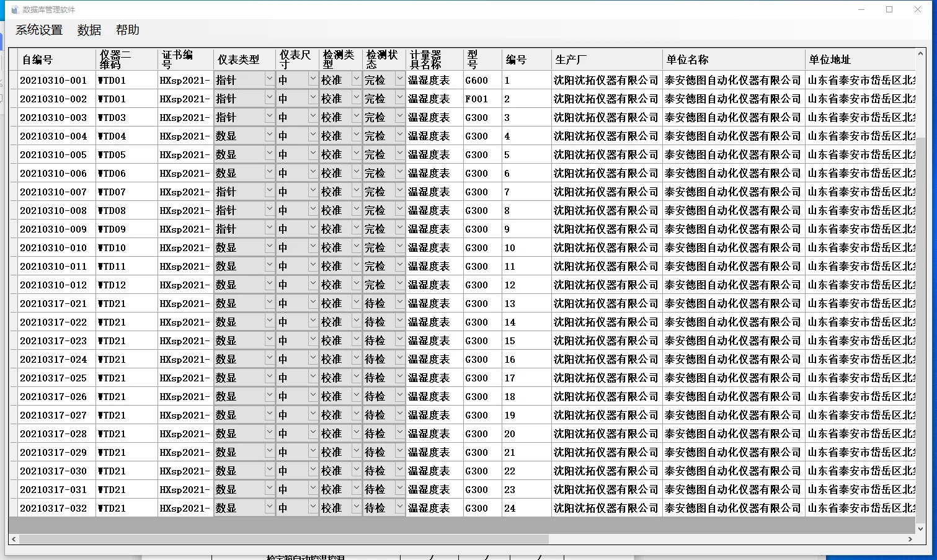
Task: Open 检测类型 dropdown in row 20210310-003
Action: pos(357,117)
